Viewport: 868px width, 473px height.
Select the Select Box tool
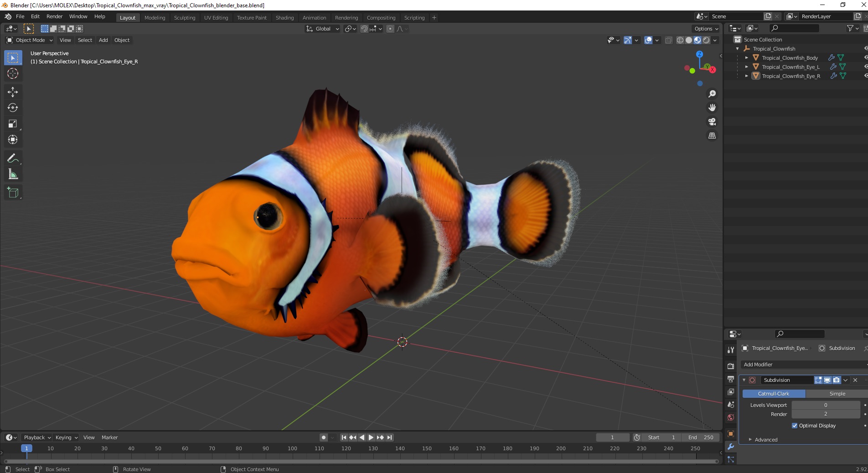coord(13,58)
